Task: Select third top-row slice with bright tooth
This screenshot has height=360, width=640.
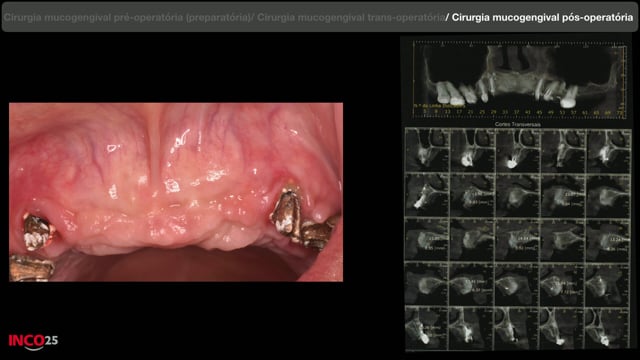Action: 518,150
